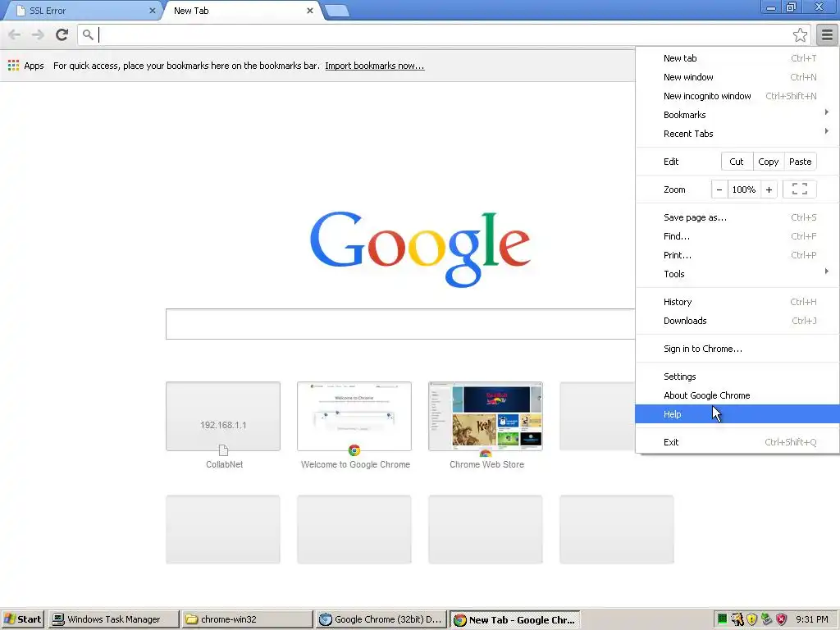
Task: Open Settings from the menu
Action: (x=737, y=376)
